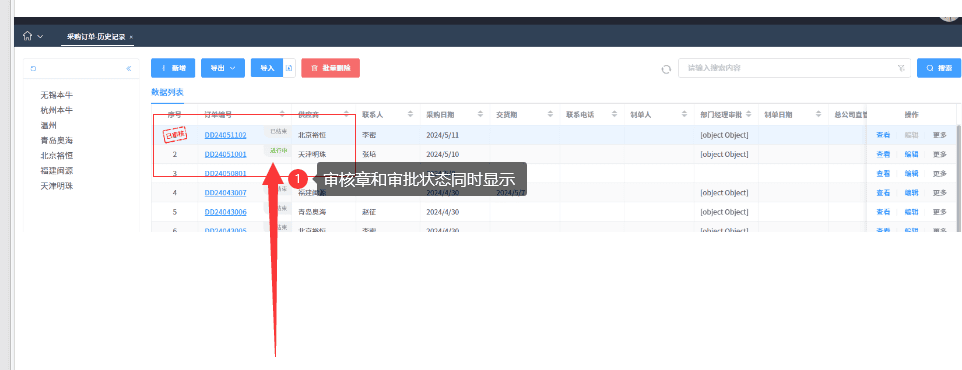Click 更多 in the DD24051001 row
Image resolution: width=962 pixels, height=370 pixels.
pyautogui.click(x=940, y=154)
